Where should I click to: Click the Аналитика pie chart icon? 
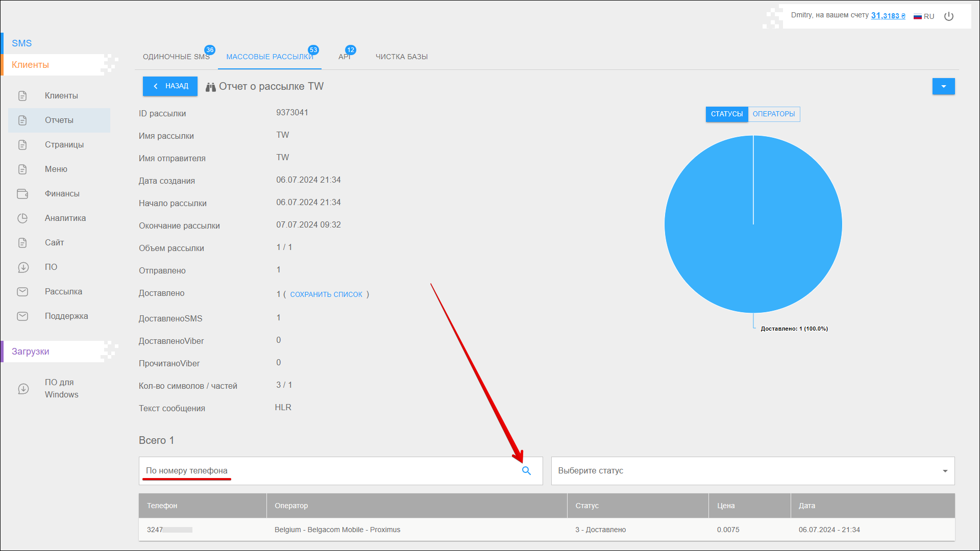pyautogui.click(x=22, y=218)
